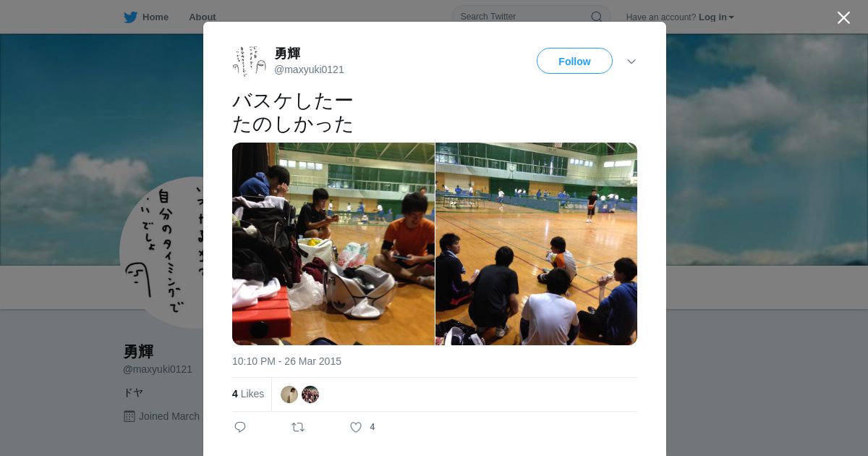This screenshot has height=456, width=868.
Task: Expand tweet options chevron menu
Action: click(631, 62)
